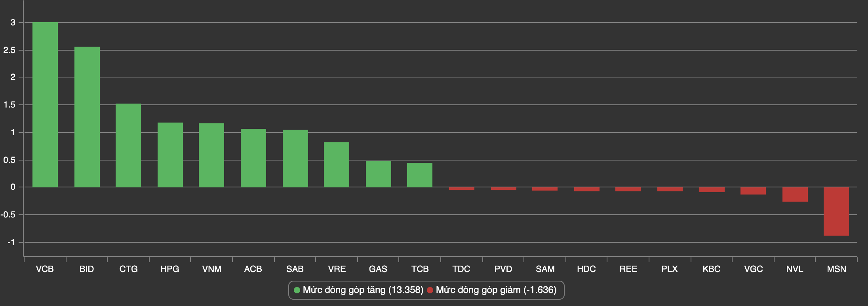Click the REE axis label
Viewport: 868px width, 306px height.
pos(628,269)
